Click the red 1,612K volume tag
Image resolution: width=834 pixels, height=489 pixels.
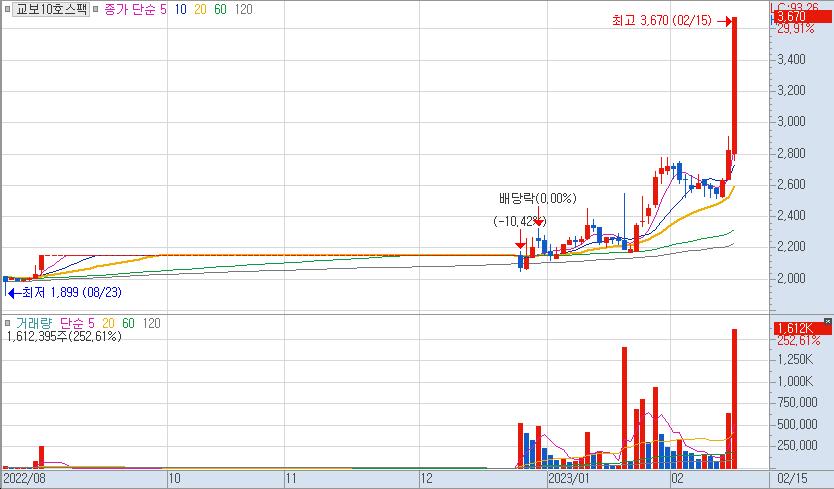click(802, 328)
